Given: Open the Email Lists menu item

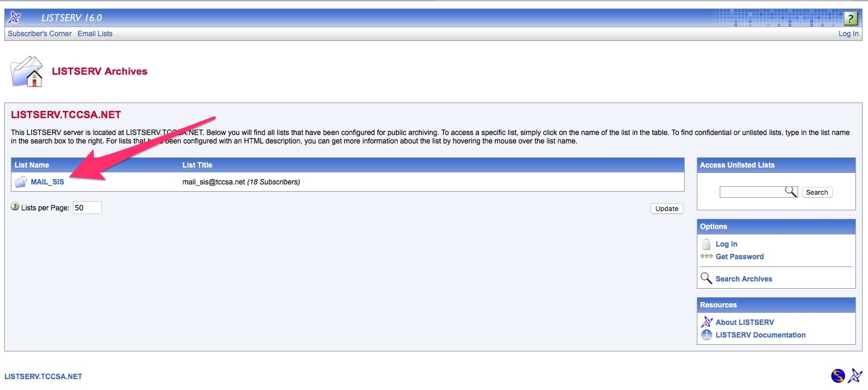Looking at the screenshot, I should (95, 34).
